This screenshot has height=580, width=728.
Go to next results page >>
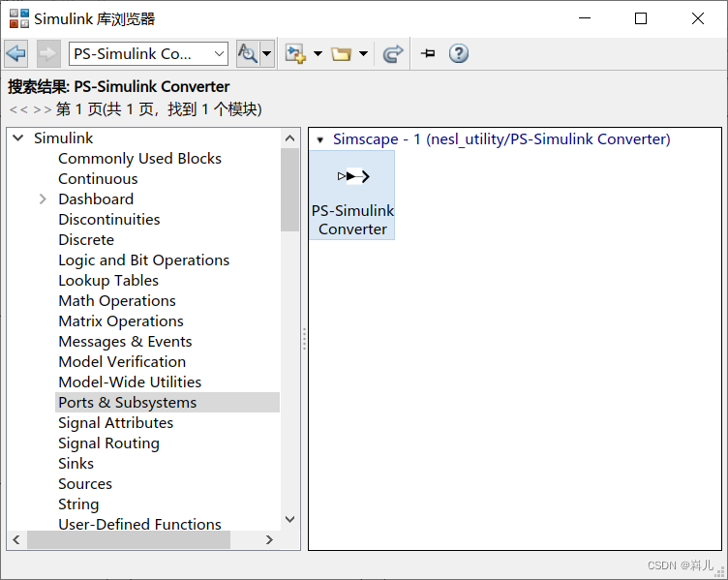(43, 110)
